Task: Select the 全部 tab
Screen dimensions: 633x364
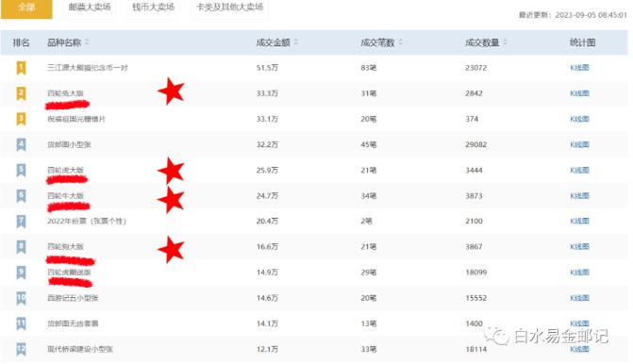Action: [x=26, y=8]
